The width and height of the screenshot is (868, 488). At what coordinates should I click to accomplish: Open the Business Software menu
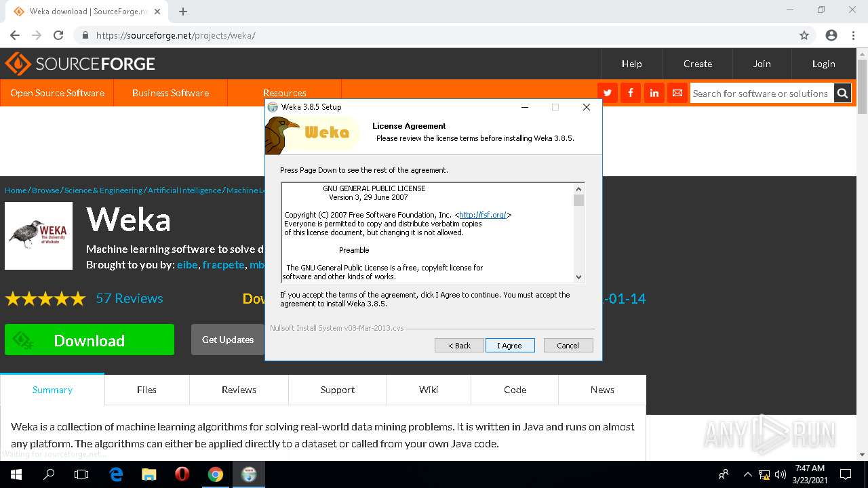pos(170,93)
